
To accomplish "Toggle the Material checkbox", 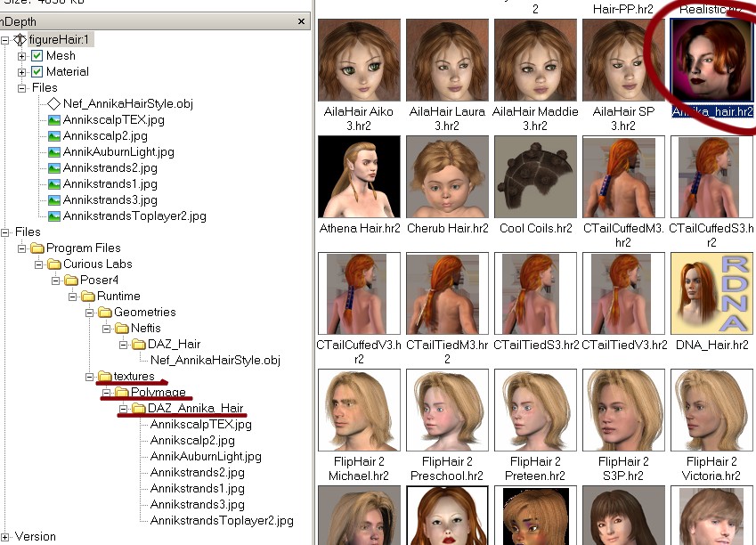I will 37,72.
